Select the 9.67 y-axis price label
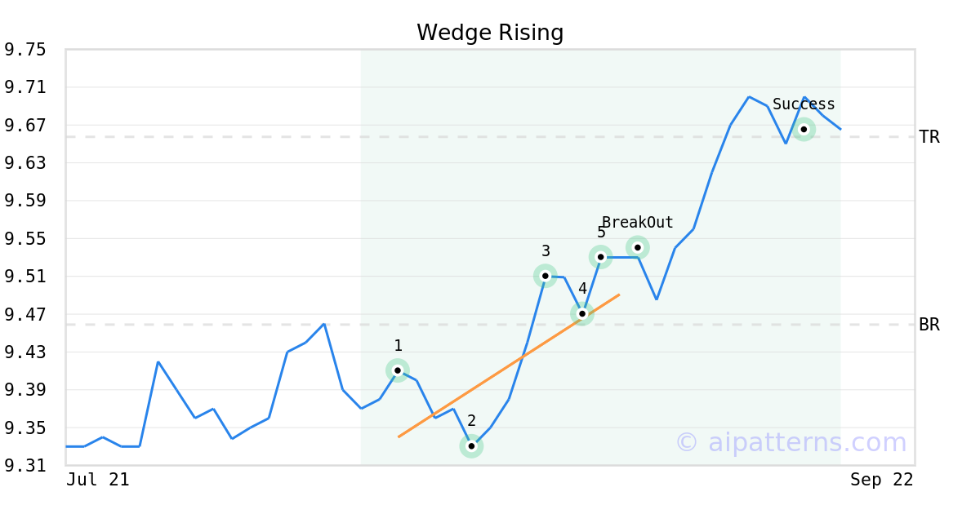 (24, 126)
